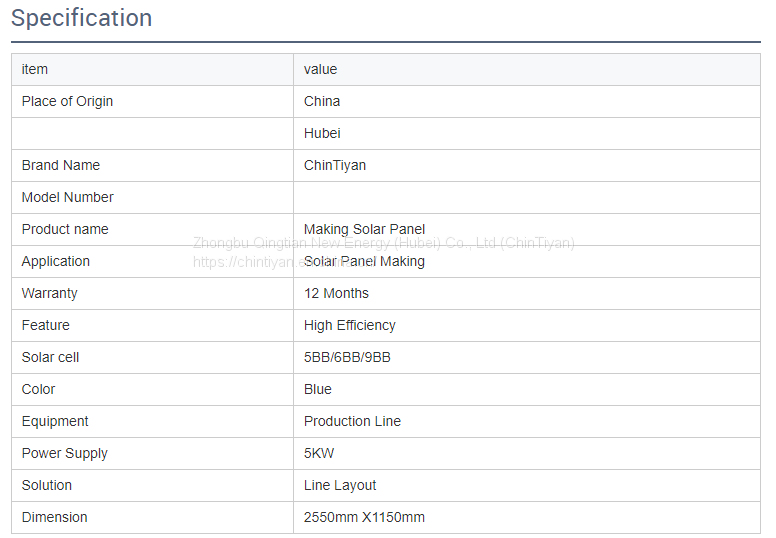Select the 5BB/6BB/9BB solar cell value
This screenshot has width=776, height=538.
(347, 357)
